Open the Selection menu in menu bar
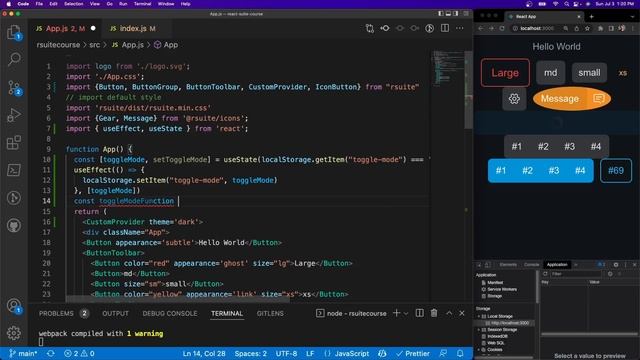The width and height of the screenshot is (640, 360). tap(73, 4)
